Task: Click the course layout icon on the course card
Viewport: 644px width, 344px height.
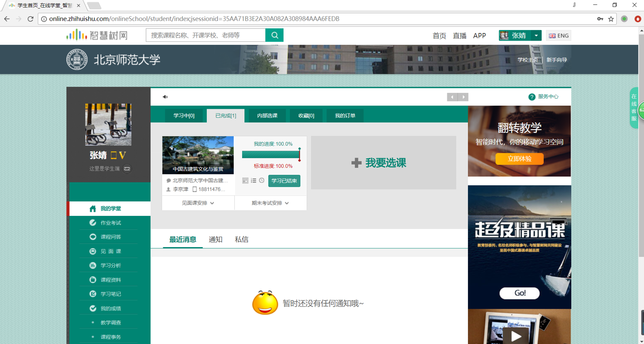Action: [x=245, y=181]
